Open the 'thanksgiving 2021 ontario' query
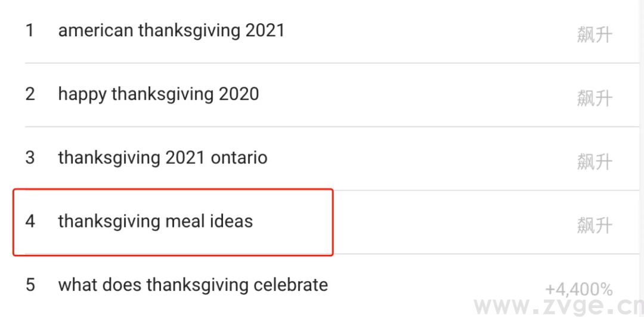Screen dimensions: 644x317 162,158
